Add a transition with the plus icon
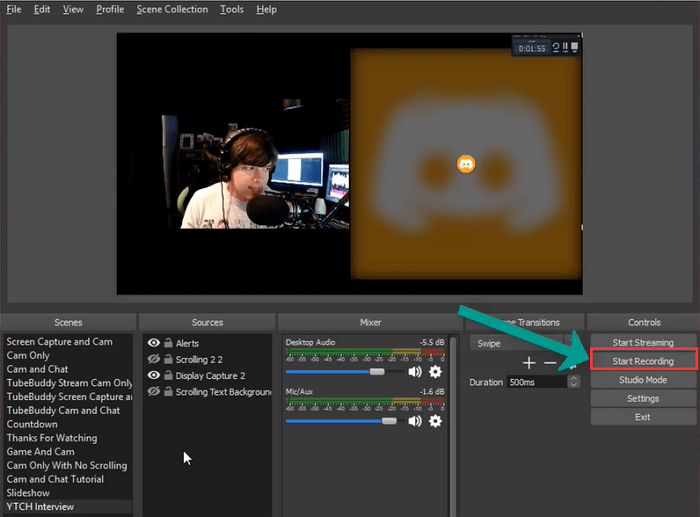Viewport: 700px width, 517px height. (x=529, y=362)
